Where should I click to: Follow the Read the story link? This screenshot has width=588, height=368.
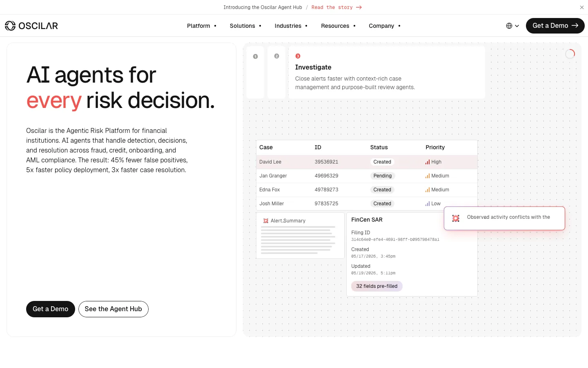coord(336,7)
